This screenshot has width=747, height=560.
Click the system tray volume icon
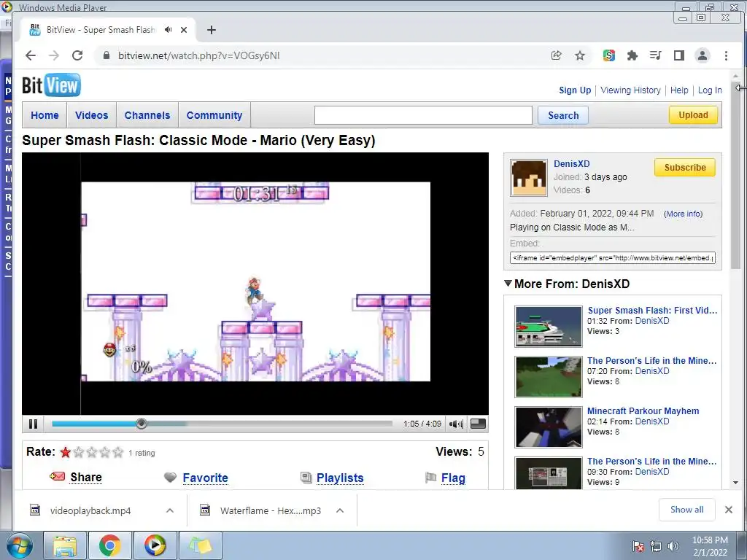point(673,546)
